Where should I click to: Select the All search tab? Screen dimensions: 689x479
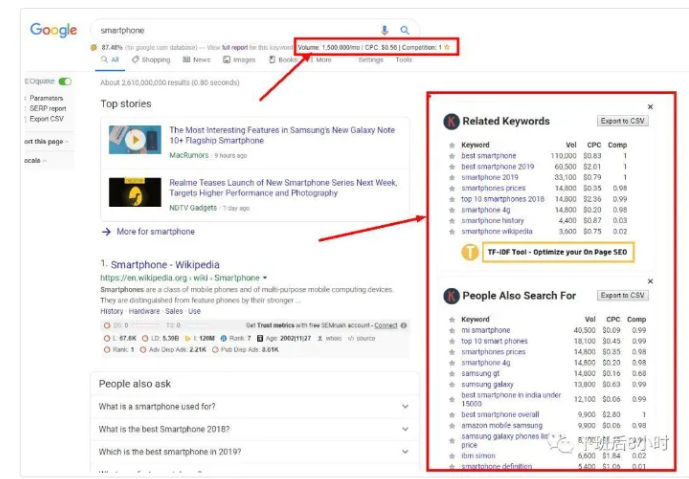coord(110,59)
